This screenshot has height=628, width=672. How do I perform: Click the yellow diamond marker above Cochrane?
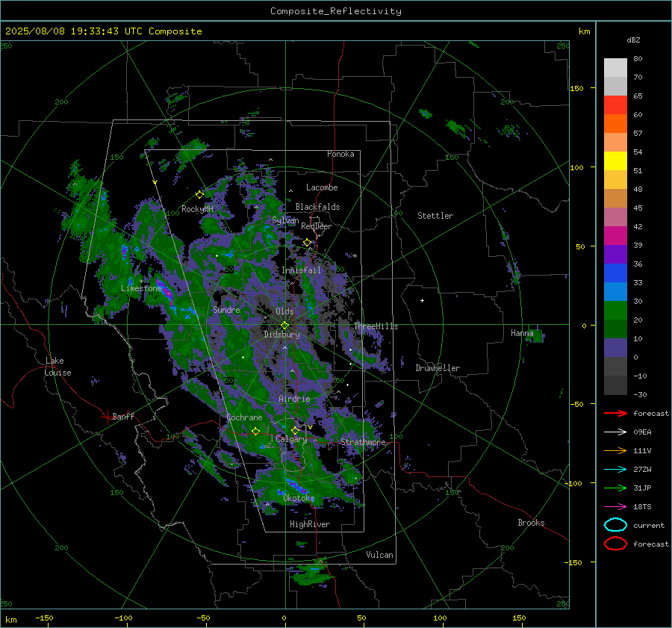255,431
